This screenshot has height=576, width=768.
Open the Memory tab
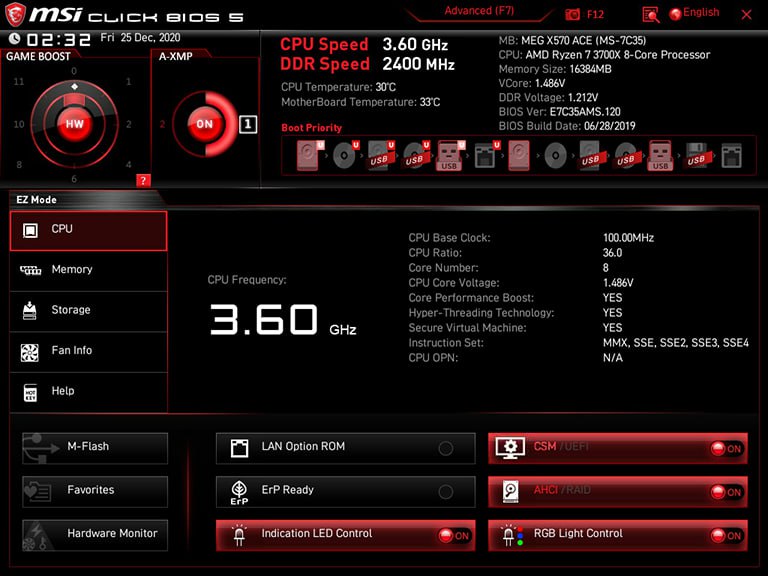[x=88, y=271]
